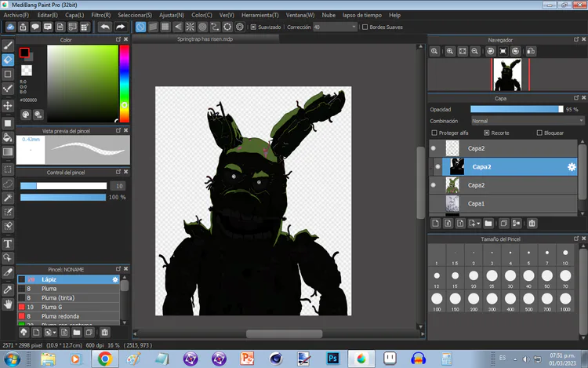This screenshot has height=368, width=588.
Task: Click the Undo arrow in the toolbar
Action: 105,27
